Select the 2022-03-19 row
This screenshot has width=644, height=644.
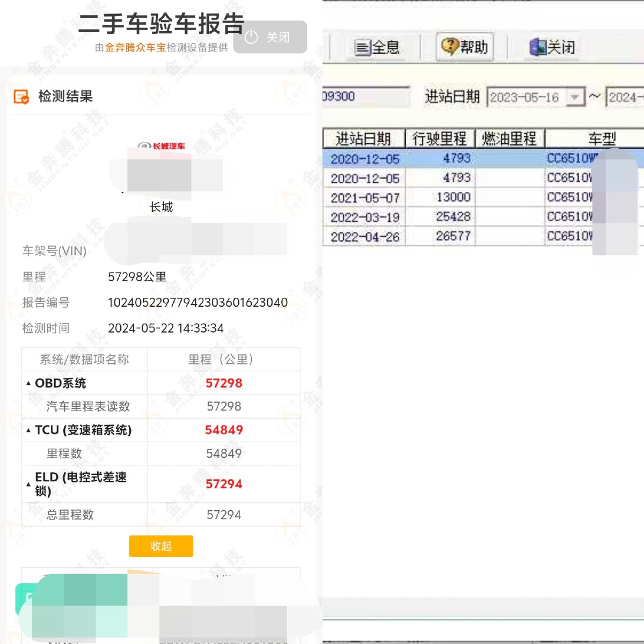(483, 217)
